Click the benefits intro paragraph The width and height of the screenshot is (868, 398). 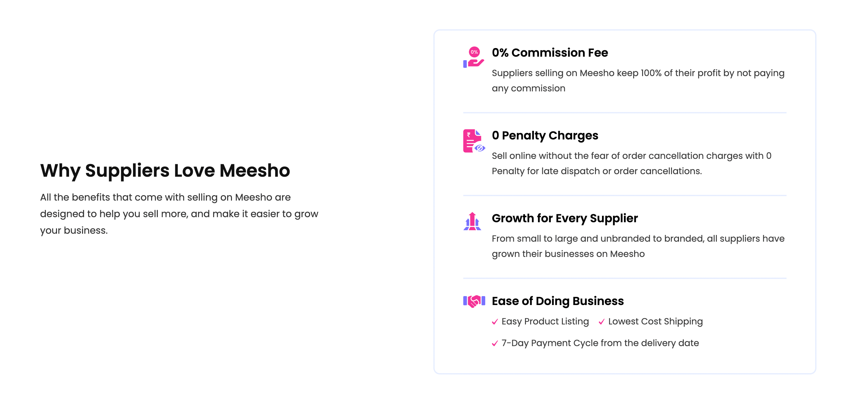pos(179,214)
